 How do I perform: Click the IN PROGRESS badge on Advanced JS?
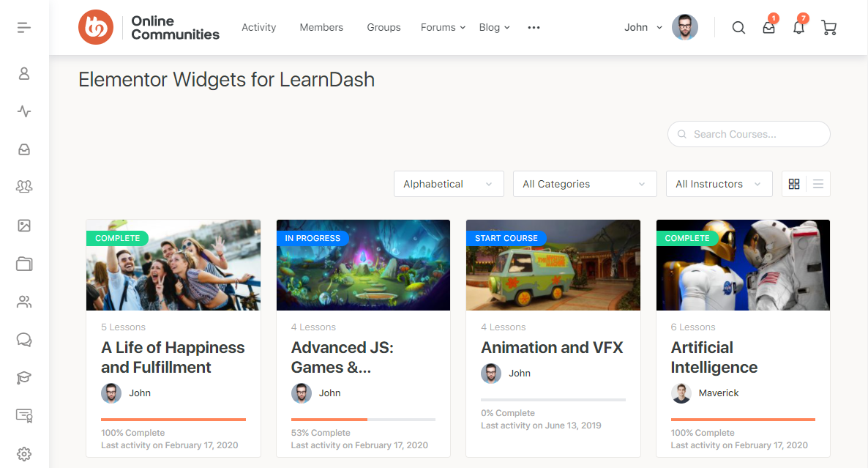click(x=313, y=238)
